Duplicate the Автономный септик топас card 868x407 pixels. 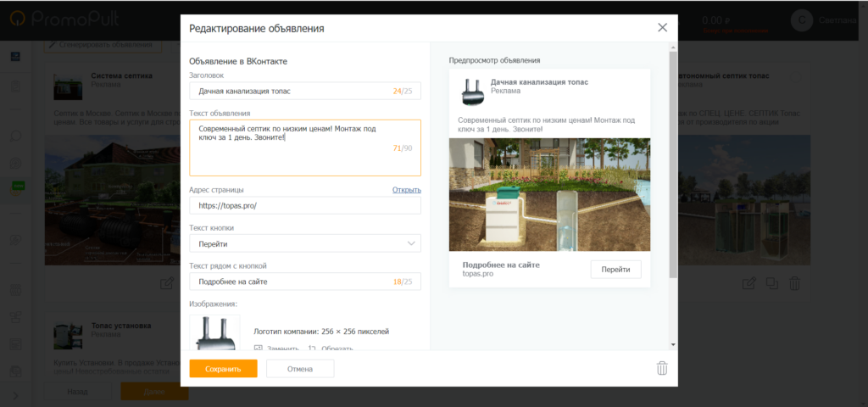(771, 283)
